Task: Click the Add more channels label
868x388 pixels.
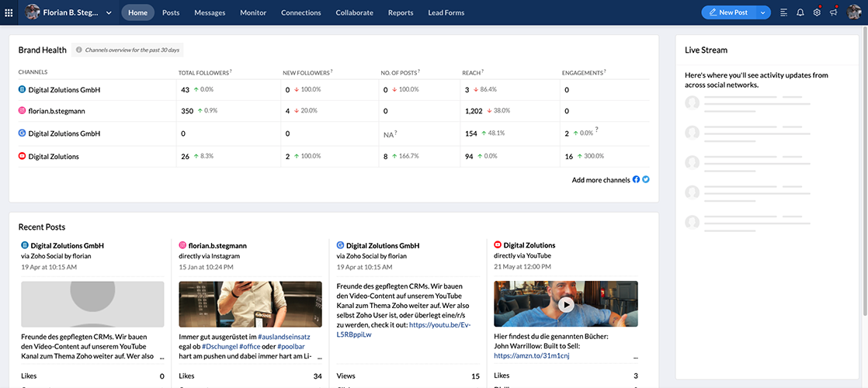Action: [601, 180]
